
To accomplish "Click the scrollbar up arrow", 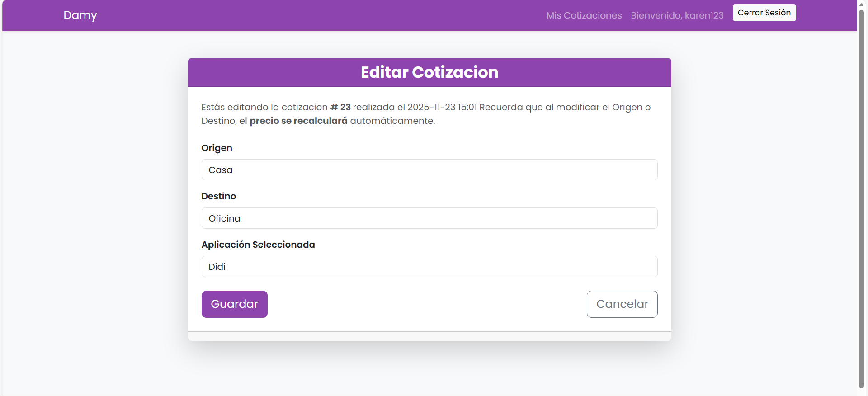I will point(861,4).
